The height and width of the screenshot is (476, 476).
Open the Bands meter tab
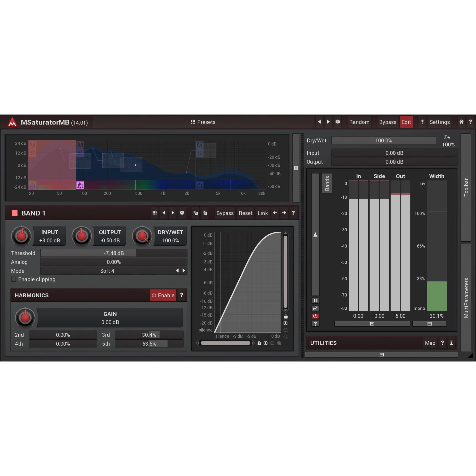327,183
